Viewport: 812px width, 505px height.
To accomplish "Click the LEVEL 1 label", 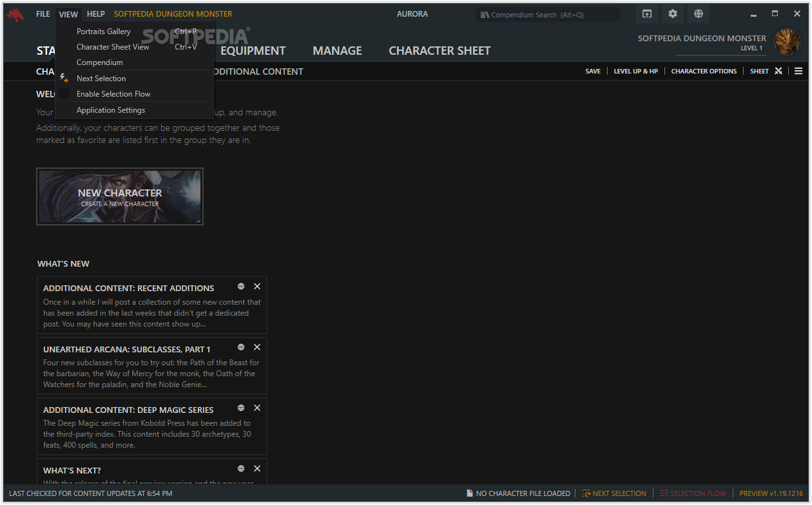I will (751, 48).
